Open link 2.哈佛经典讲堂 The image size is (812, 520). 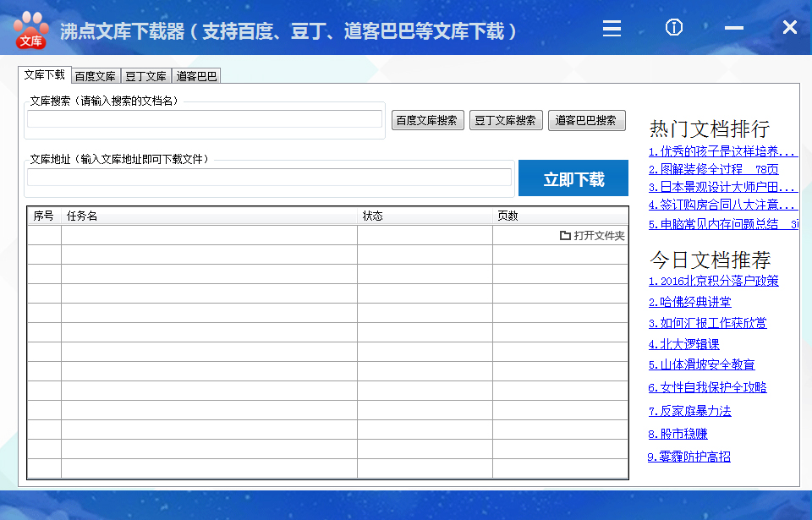point(689,302)
